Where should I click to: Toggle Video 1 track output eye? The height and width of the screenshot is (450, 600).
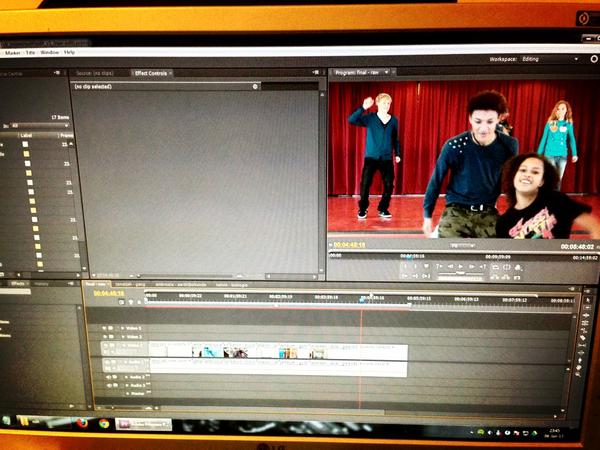[x=106, y=345]
